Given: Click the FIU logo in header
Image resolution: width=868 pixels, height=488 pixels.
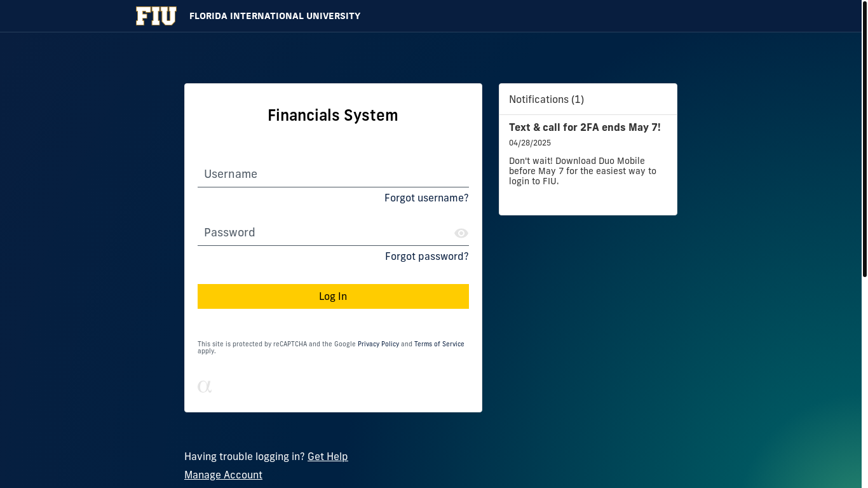Looking at the screenshot, I should tap(156, 16).
